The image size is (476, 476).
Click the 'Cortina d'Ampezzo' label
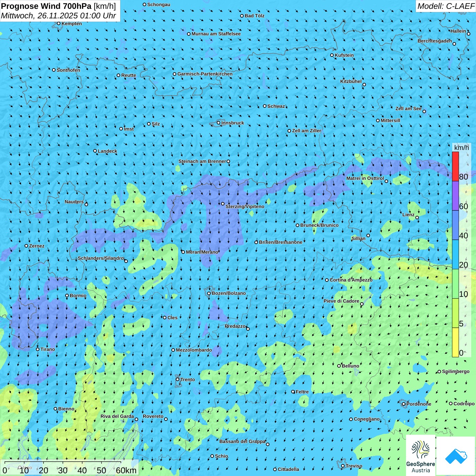click(x=351, y=280)
